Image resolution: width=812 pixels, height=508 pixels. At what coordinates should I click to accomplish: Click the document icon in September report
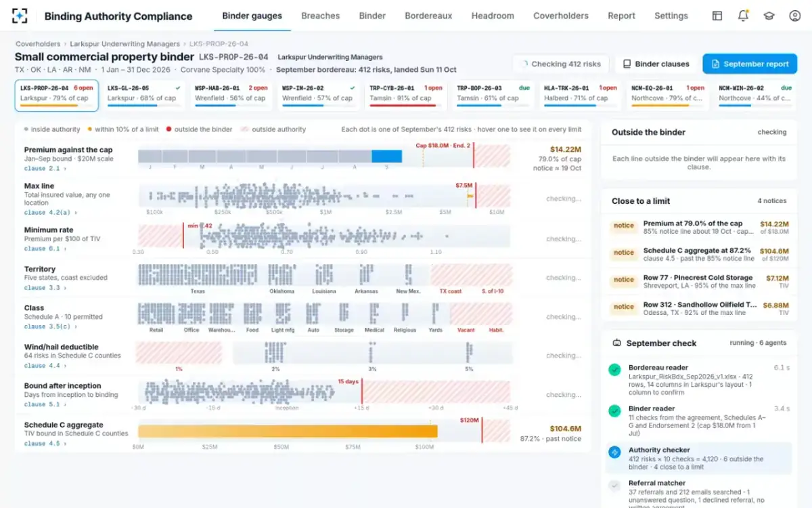[x=715, y=64]
